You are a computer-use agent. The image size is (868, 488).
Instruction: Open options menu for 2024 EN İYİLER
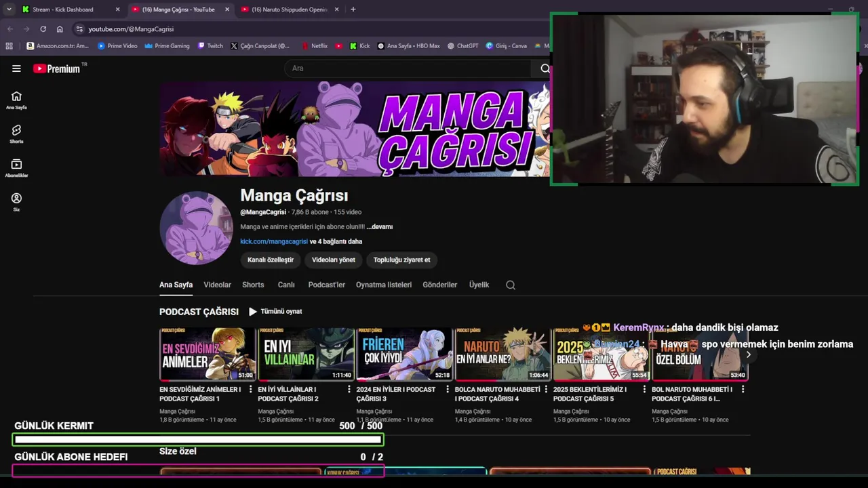tap(448, 390)
